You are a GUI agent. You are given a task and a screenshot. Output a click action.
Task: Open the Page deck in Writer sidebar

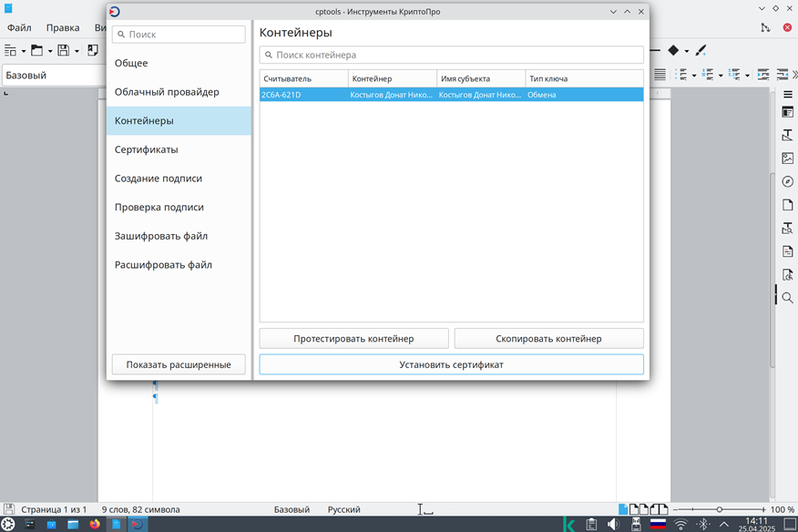[x=788, y=205]
